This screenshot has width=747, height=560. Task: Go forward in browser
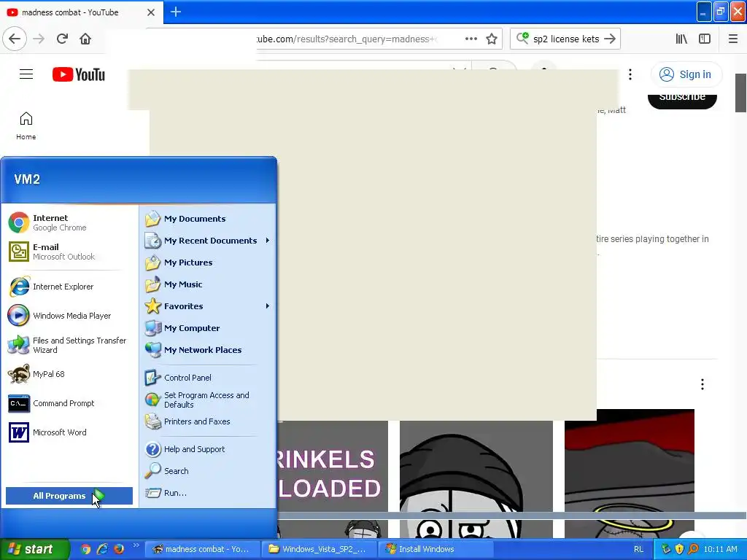click(39, 39)
